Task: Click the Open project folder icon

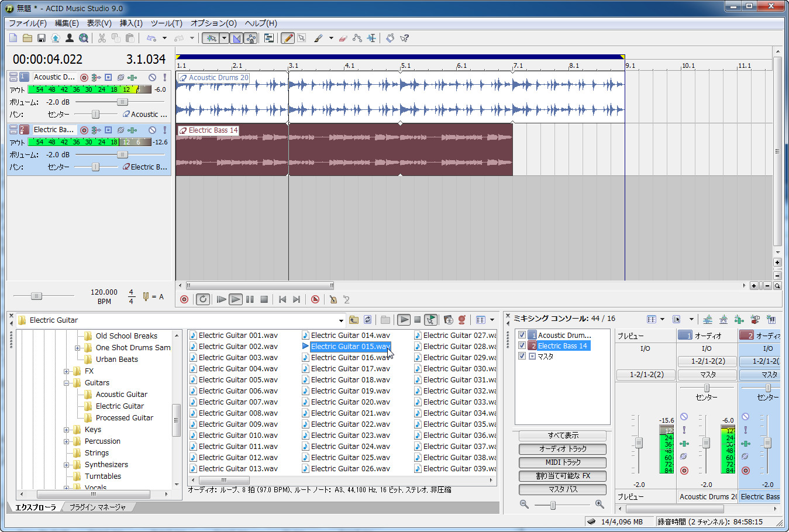Action: (x=27, y=38)
